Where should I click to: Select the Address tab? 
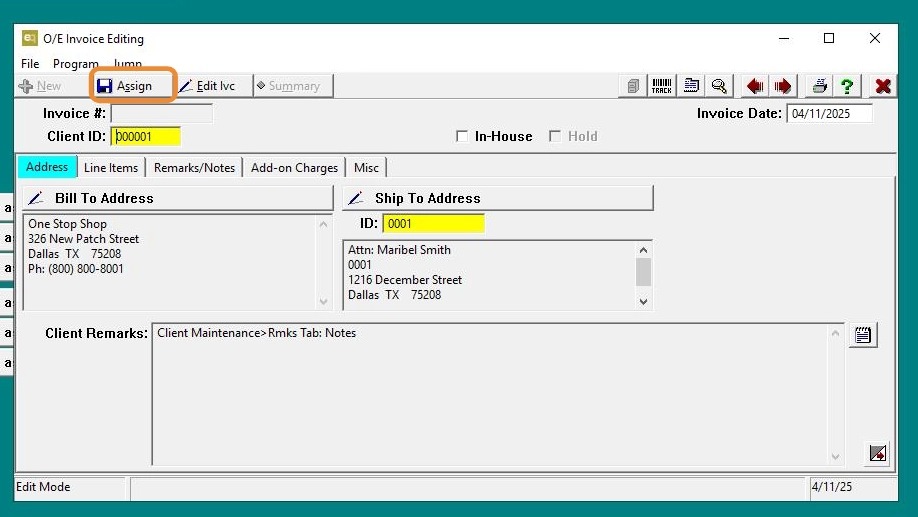pos(47,167)
